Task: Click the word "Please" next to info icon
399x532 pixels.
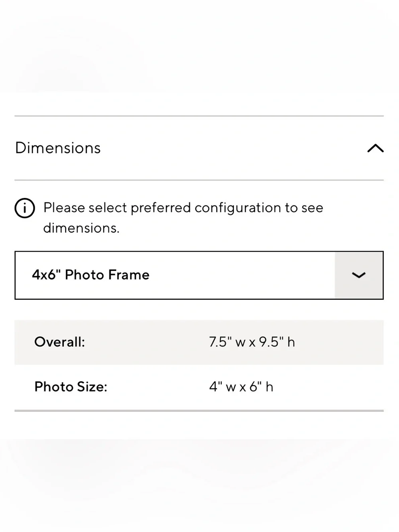Action: [x=64, y=208]
